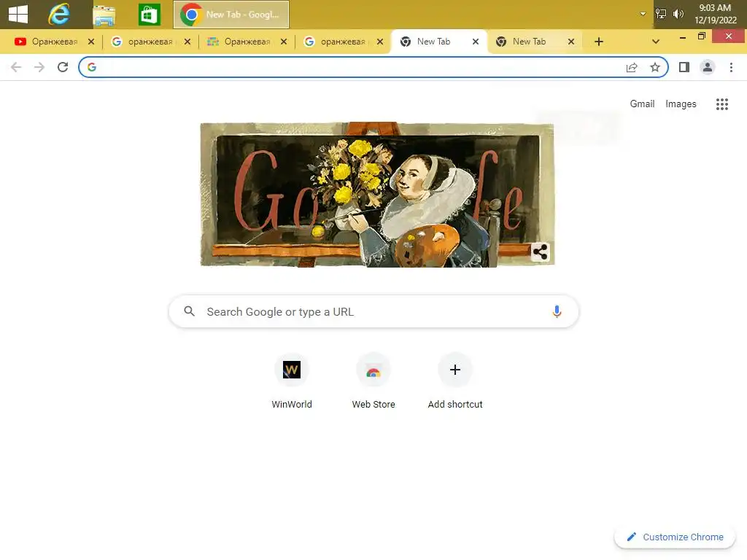
Task: Go forward to the next page
Action: [39, 67]
